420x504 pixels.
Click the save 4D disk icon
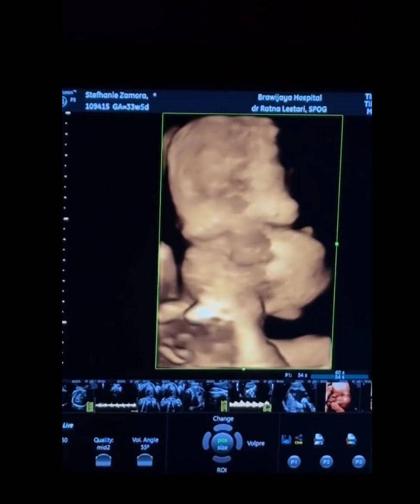click(x=286, y=439)
